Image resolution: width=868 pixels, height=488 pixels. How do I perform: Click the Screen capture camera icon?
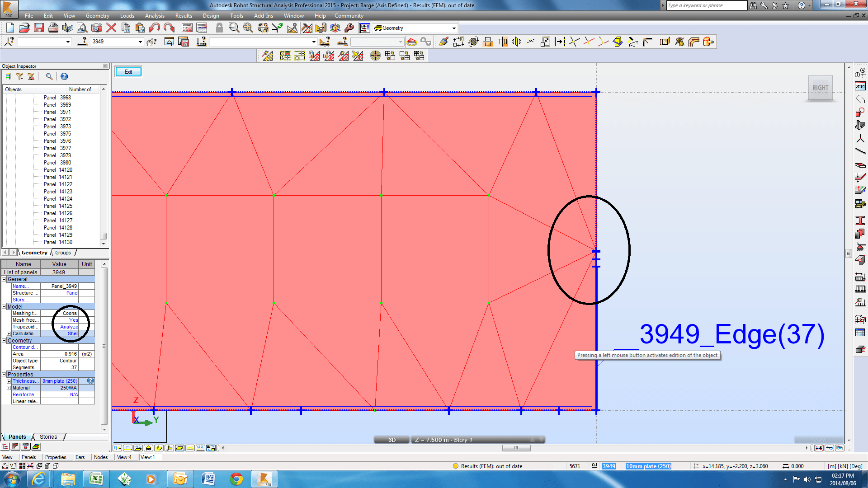coord(97,28)
